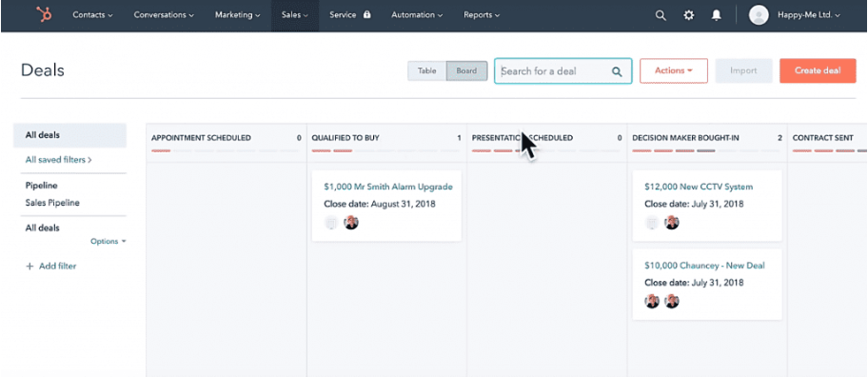The width and height of the screenshot is (868, 377).
Task: Click the Pipeline label in sidebar
Action: pyautogui.click(x=42, y=186)
